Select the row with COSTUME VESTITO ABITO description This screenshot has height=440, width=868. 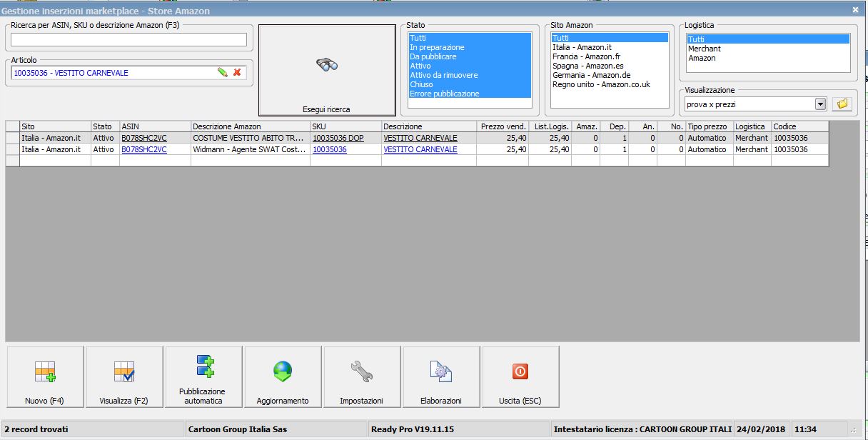pos(417,138)
